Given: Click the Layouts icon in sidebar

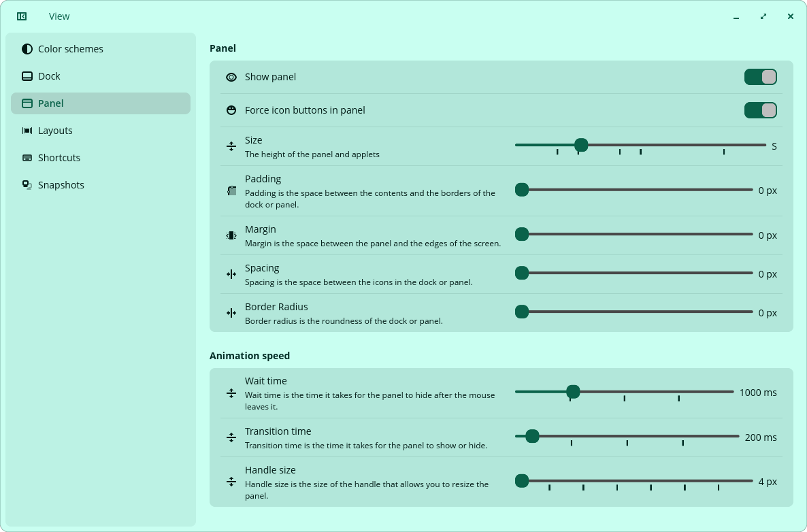Looking at the screenshot, I should 27,131.
